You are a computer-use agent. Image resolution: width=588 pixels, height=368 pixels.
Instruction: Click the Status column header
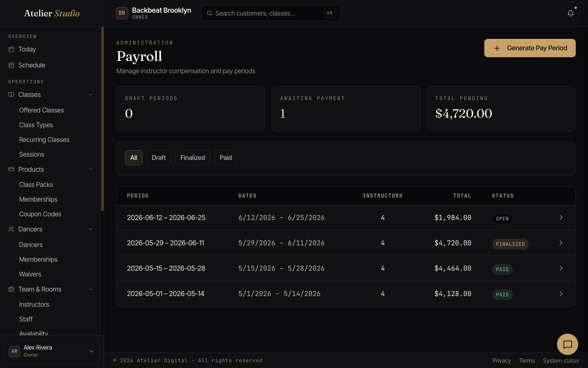(x=503, y=196)
